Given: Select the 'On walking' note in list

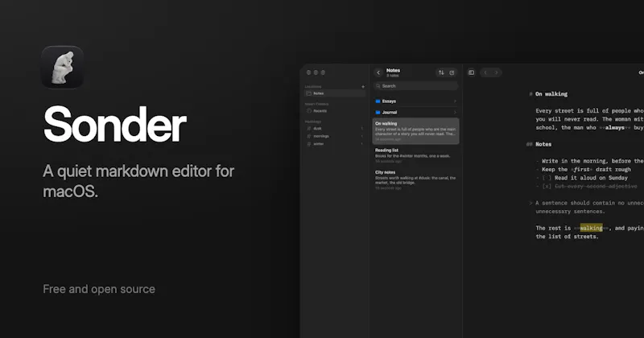Looking at the screenshot, I should coord(415,131).
